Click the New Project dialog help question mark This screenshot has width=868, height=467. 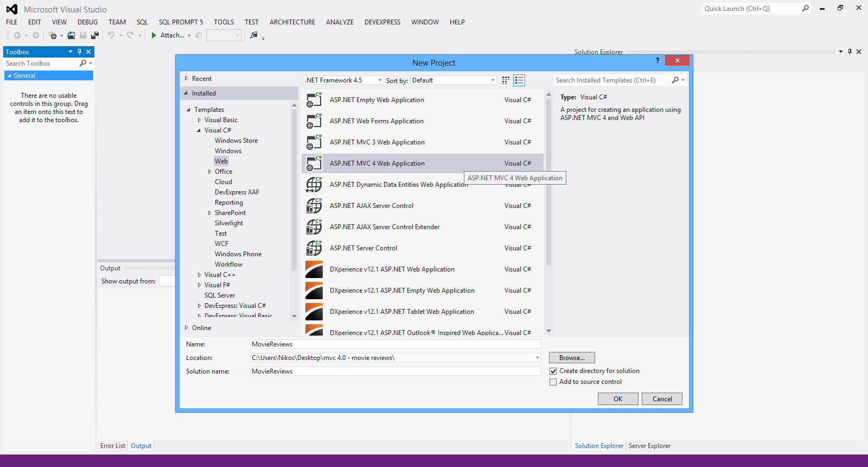[x=658, y=60]
